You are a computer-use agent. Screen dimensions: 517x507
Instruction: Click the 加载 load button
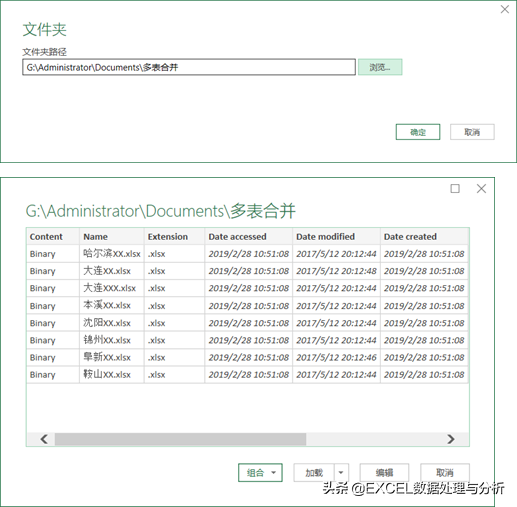314,472
